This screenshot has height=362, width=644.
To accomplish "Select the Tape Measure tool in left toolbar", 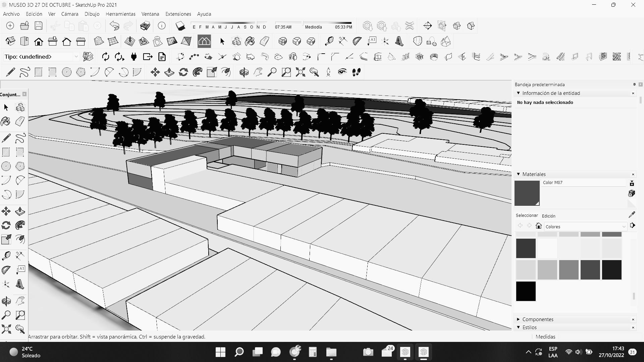I will [6, 256].
